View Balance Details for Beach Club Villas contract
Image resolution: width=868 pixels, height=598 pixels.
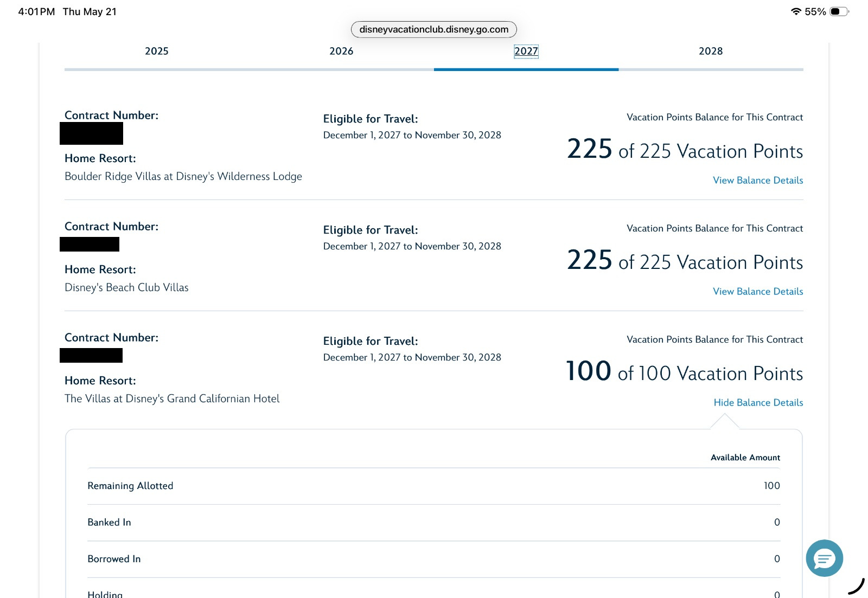758,291
